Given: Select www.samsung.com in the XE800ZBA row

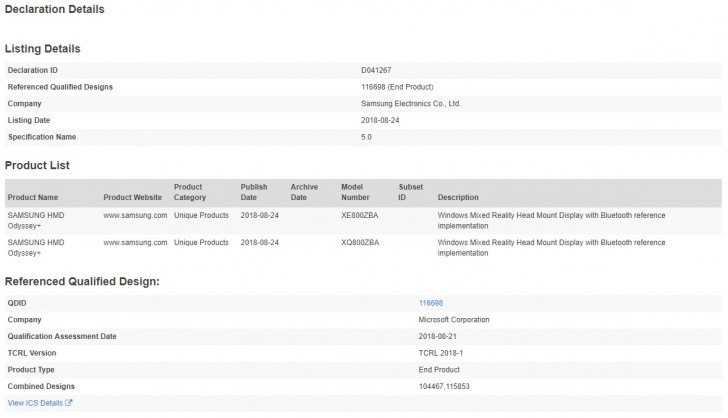Looking at the screenshot, I should click(135, 215).
